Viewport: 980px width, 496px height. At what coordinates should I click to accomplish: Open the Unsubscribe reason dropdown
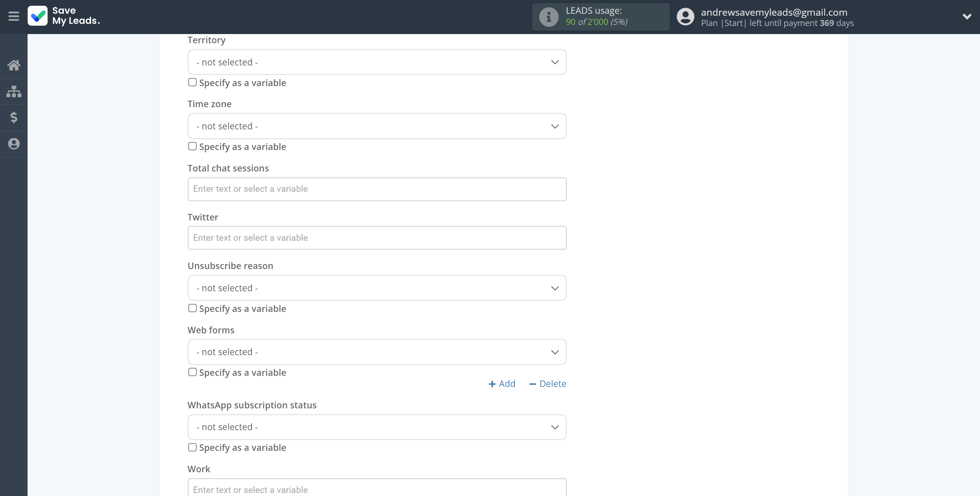point(377,288)
